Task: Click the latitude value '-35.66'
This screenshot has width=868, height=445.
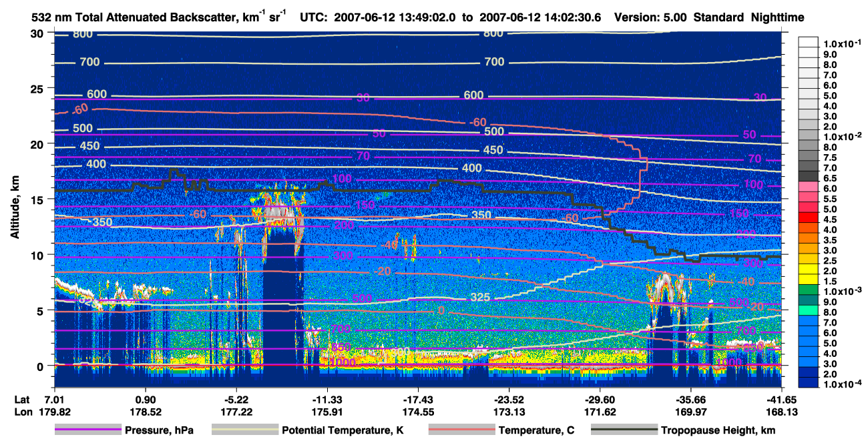Action: 690,399
